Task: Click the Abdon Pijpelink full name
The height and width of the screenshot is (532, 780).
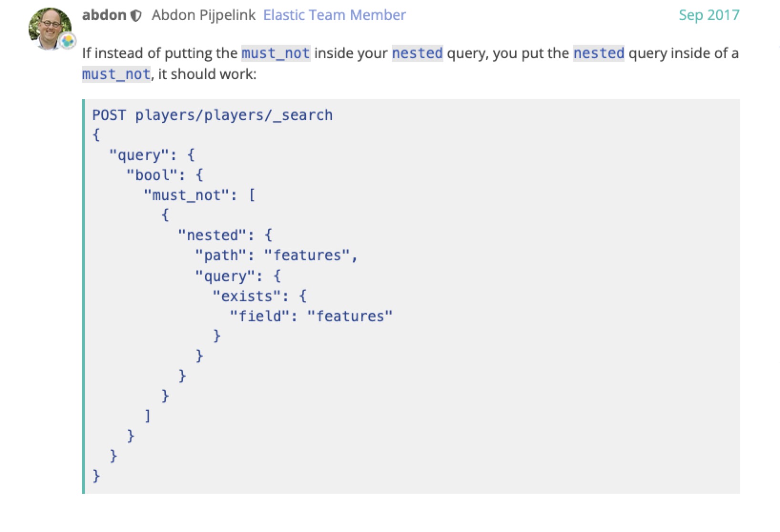Action: pos(204,15)
